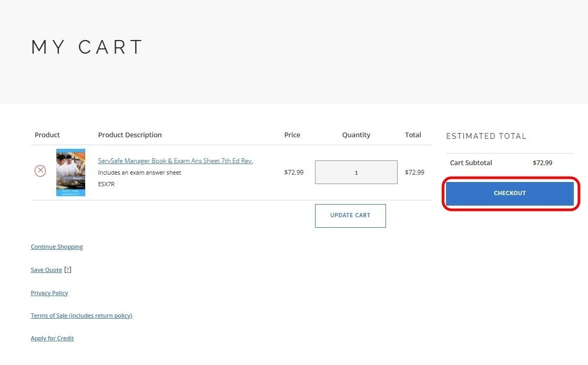Click the Save Quote link
Viewport: 588px width, 365px height.
coord(46,270)
